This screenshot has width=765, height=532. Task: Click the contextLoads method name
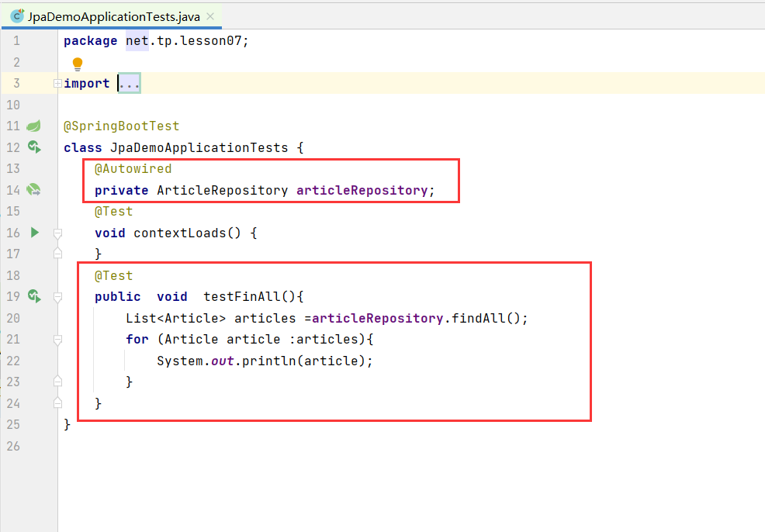pyautogui.click(x=179, y=233)
